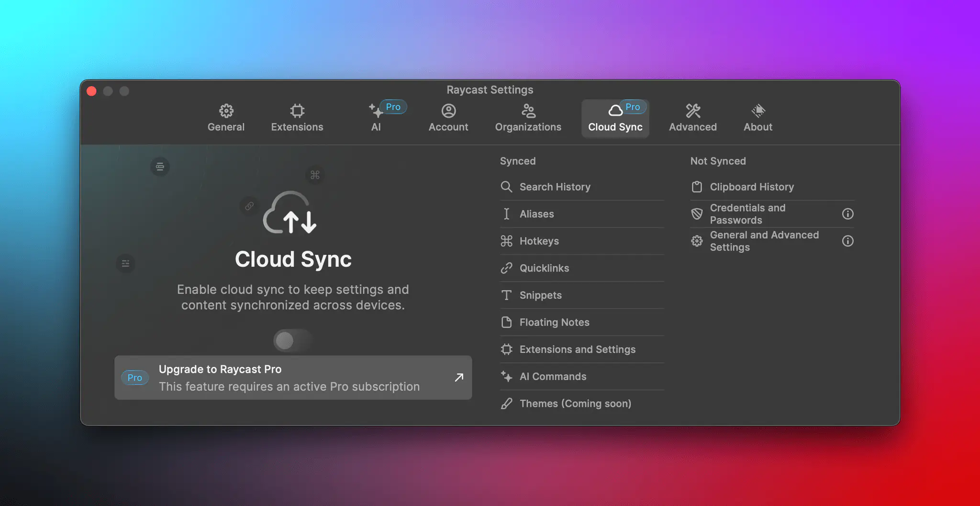
Task: Select the Quicklinks row text
Action: (545, 268)
